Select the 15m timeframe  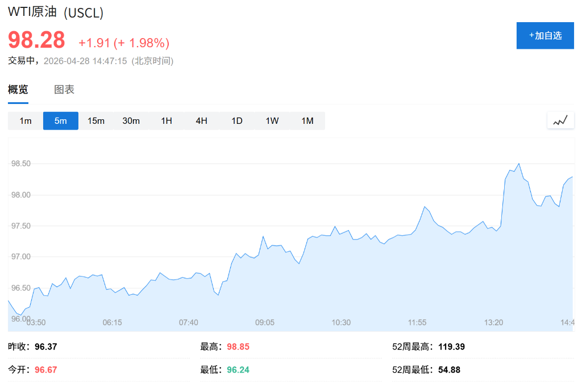95,120
